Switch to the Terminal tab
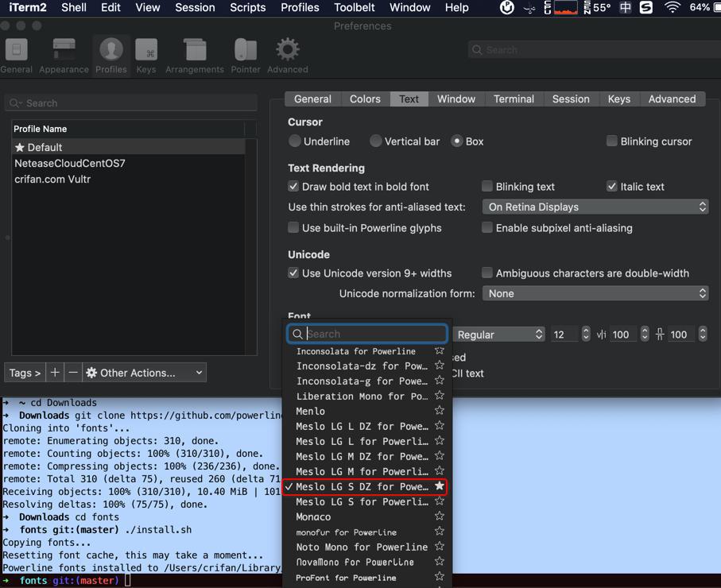 click(x=514, y=99)
